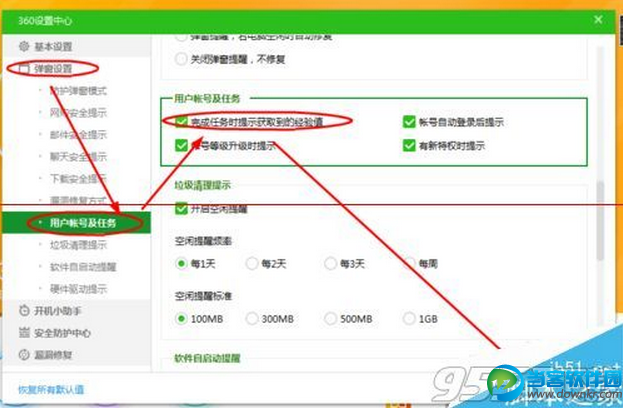Select 邮件安全提示 in sidebar
The height and width of the screenshot is (408, 623).
78,135
